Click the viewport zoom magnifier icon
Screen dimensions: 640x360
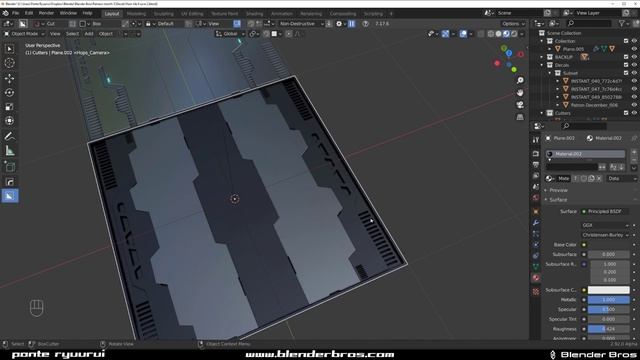point(520,80)
